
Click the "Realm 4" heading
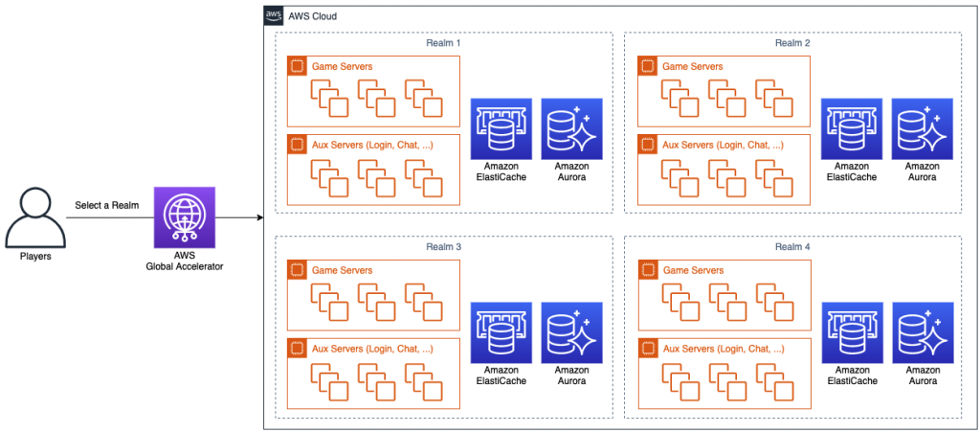click(792, 247)
